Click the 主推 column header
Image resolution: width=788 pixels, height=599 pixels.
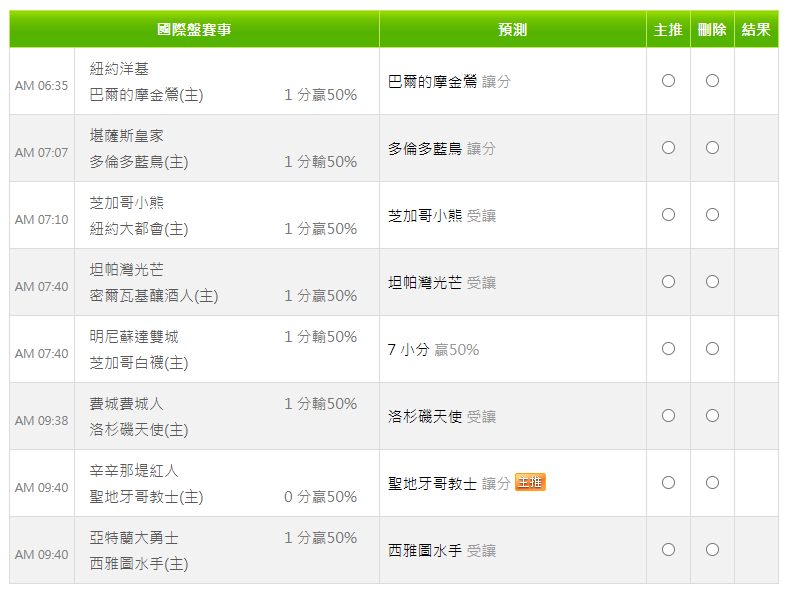point(668,29)
